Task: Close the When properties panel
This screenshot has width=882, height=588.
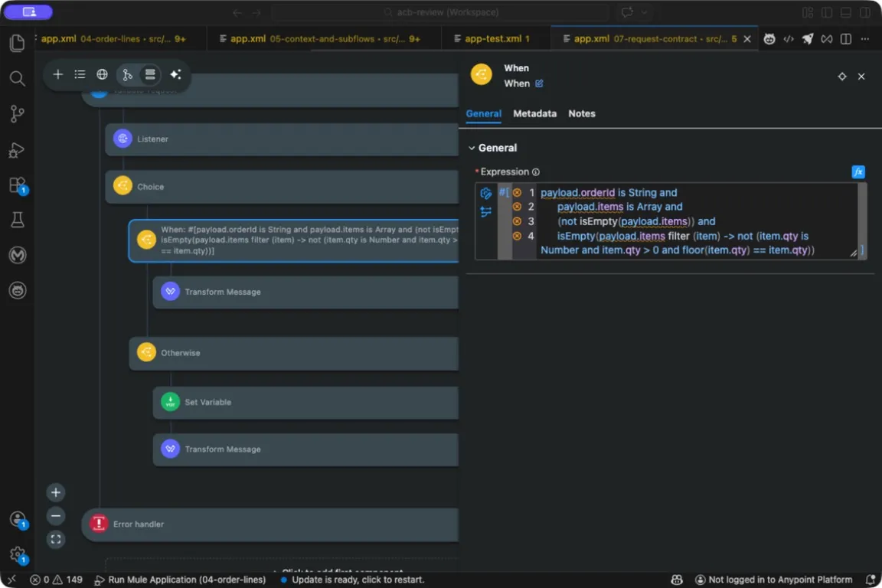Action: (x=861, y=77)
